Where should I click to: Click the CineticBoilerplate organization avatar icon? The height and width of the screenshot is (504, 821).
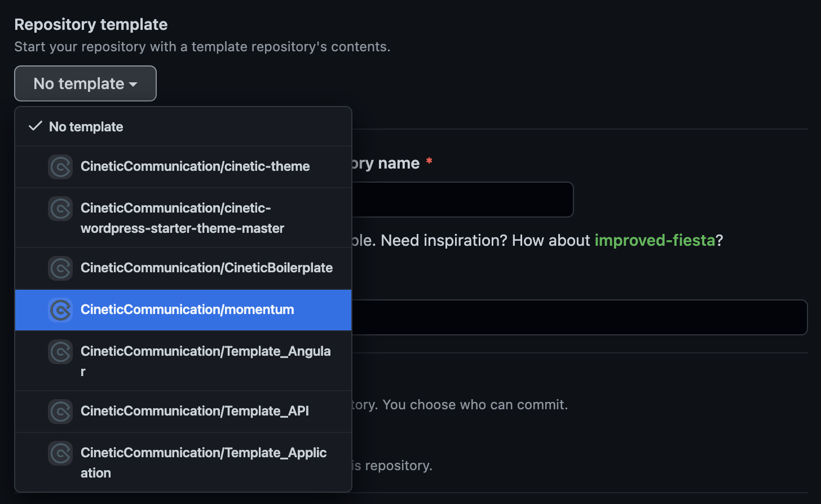click(x=60, y=268)
